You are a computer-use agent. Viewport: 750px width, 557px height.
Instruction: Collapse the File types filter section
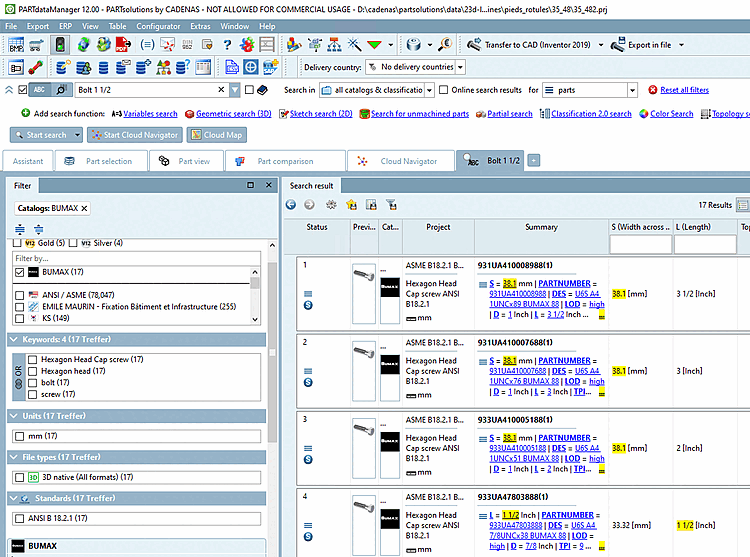click(13, 457)
